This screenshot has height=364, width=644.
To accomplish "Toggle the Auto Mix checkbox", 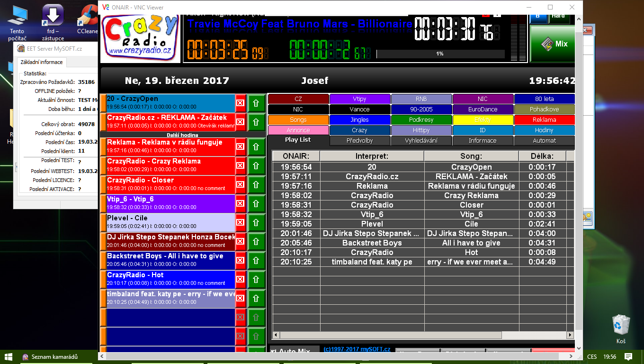I will 273,352.
